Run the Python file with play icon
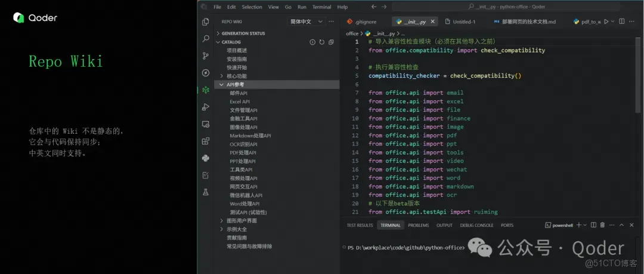Screen dimensions: 644x274 pyautogui.click(x=606, y=21)
